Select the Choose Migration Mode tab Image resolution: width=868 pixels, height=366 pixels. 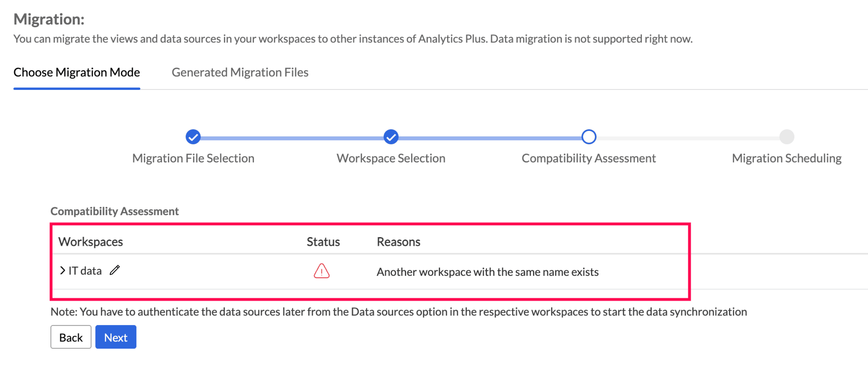[x=77, y=72]
